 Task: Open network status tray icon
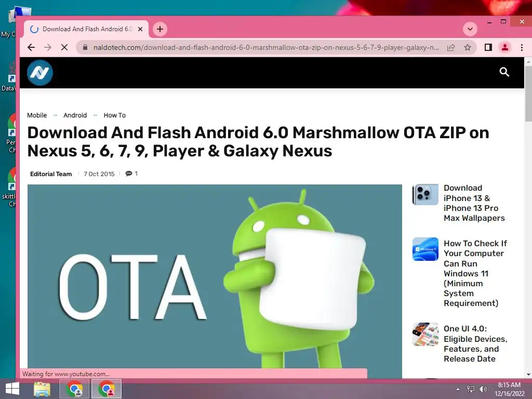(471, 389)
